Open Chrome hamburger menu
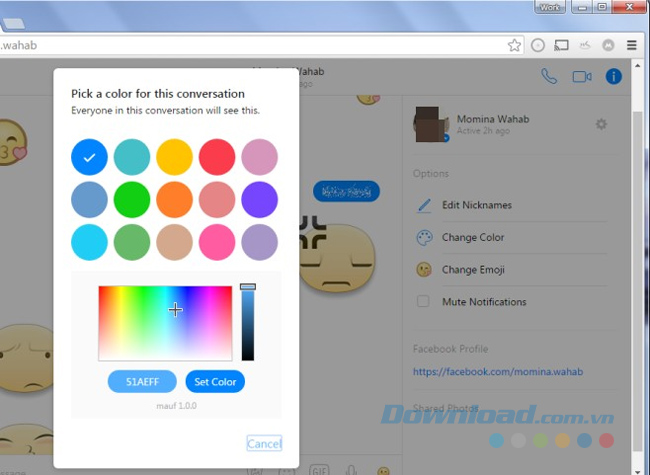Image resolution: width=650 pixels, height=475 pixels. (631, 45)
